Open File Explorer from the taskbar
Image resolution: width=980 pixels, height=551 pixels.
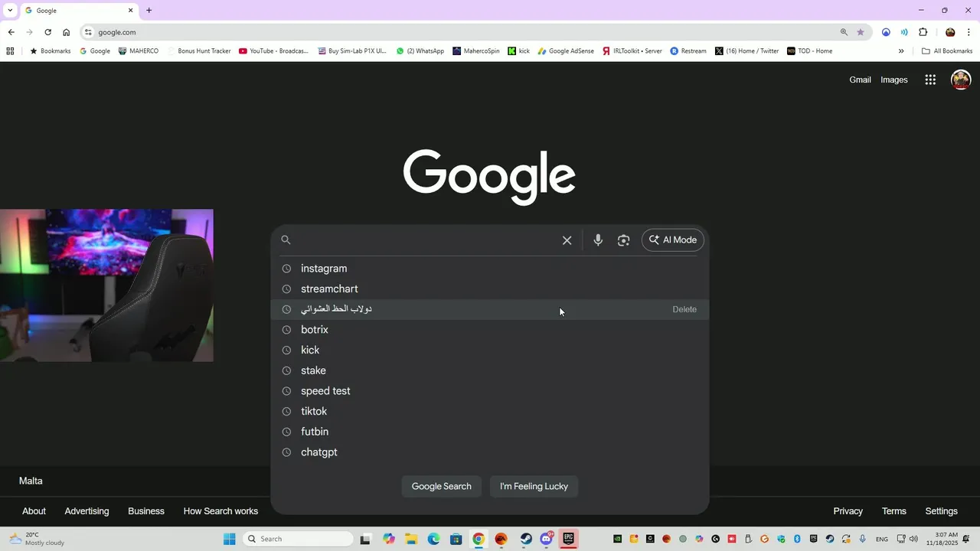[410, 539]
